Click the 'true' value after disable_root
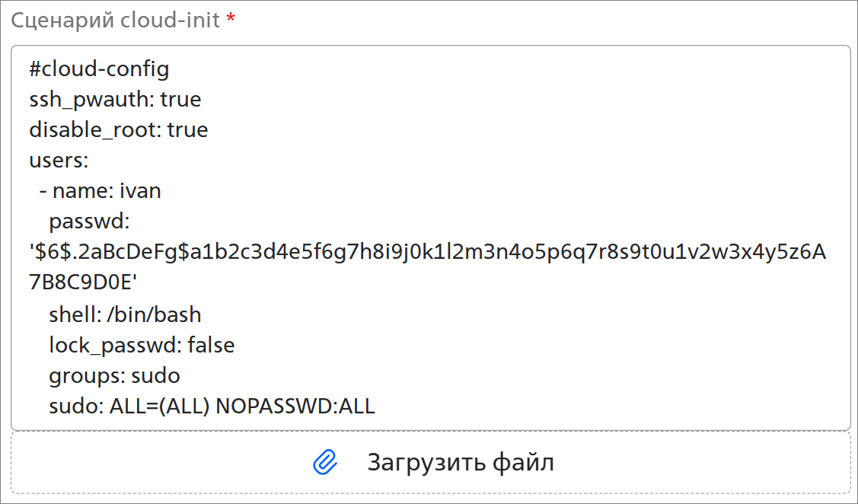The width and height of the screenshot is (858, 504). [x=188, y=130]
